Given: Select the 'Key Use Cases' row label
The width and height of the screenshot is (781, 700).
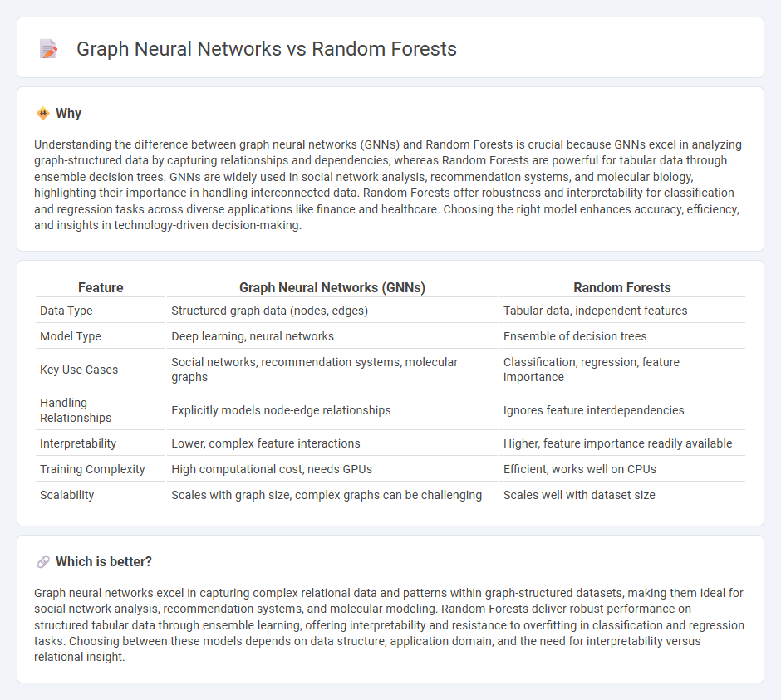Looking at the screenshot, I should click(79, 370).
